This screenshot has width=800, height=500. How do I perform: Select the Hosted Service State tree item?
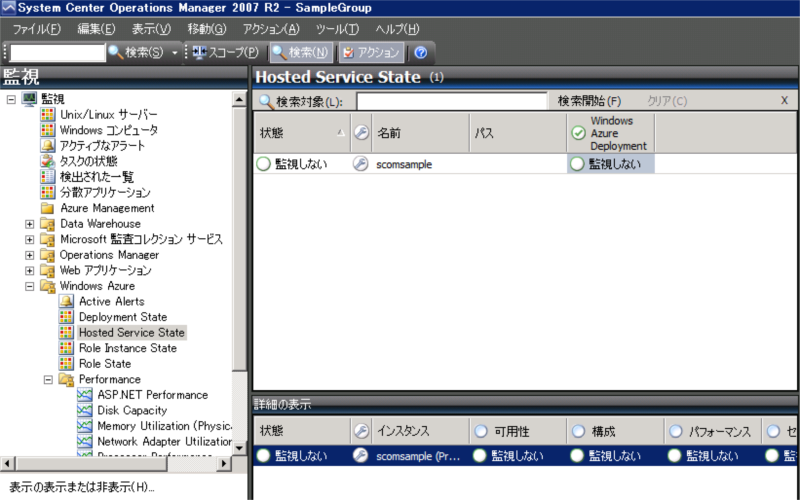[132, 333]
